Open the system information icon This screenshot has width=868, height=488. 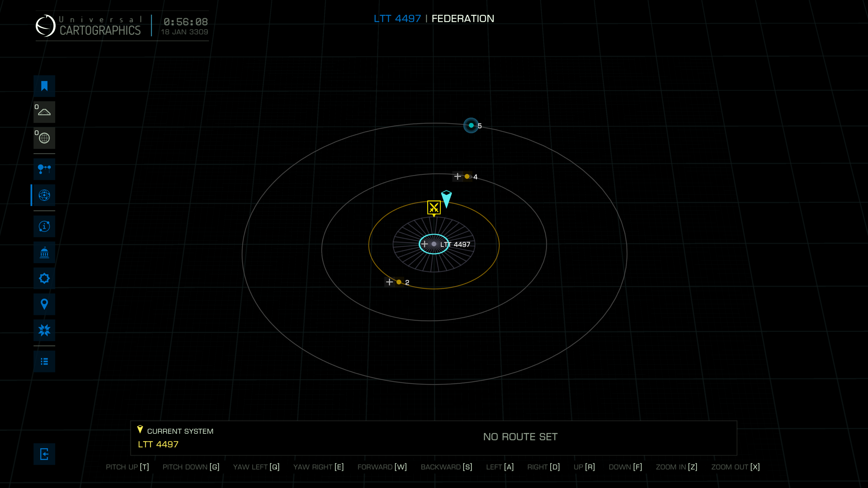click(44, 226)
